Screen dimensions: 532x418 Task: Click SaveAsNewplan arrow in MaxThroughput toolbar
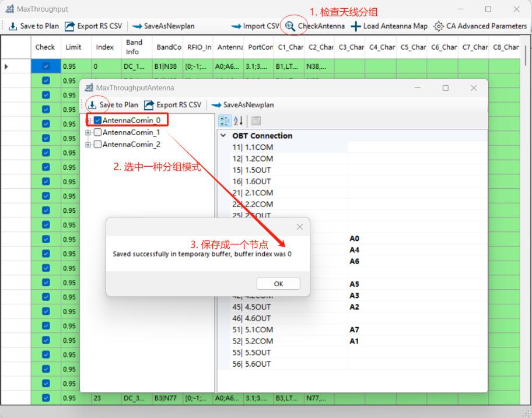click(x=137, y=26)
